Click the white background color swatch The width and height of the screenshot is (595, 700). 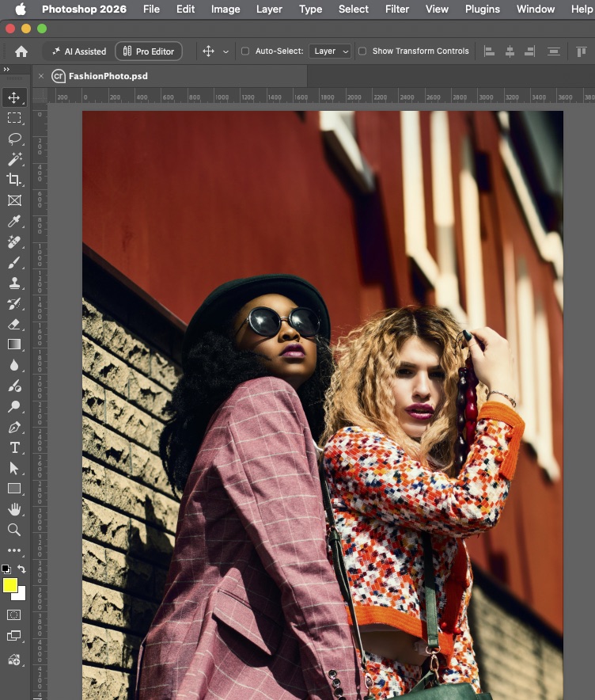[21, 595]
